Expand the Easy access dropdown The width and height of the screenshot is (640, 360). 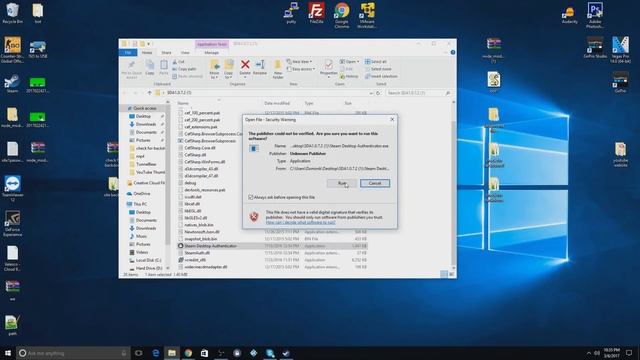pos(301,69)
